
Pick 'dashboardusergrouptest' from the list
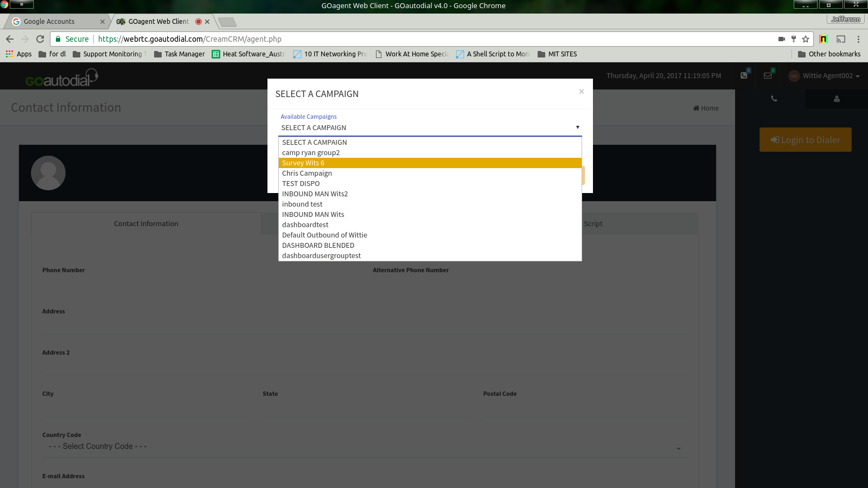[430, 256]
